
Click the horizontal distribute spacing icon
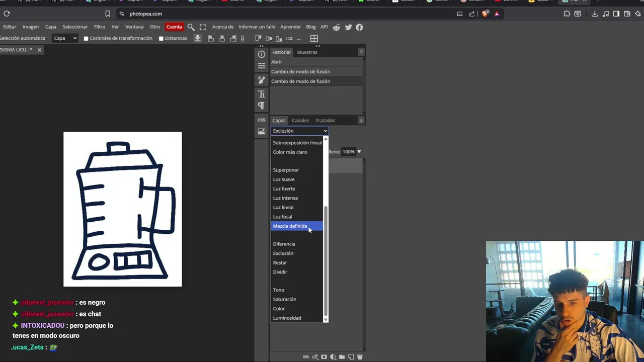[x=289, y=38]
